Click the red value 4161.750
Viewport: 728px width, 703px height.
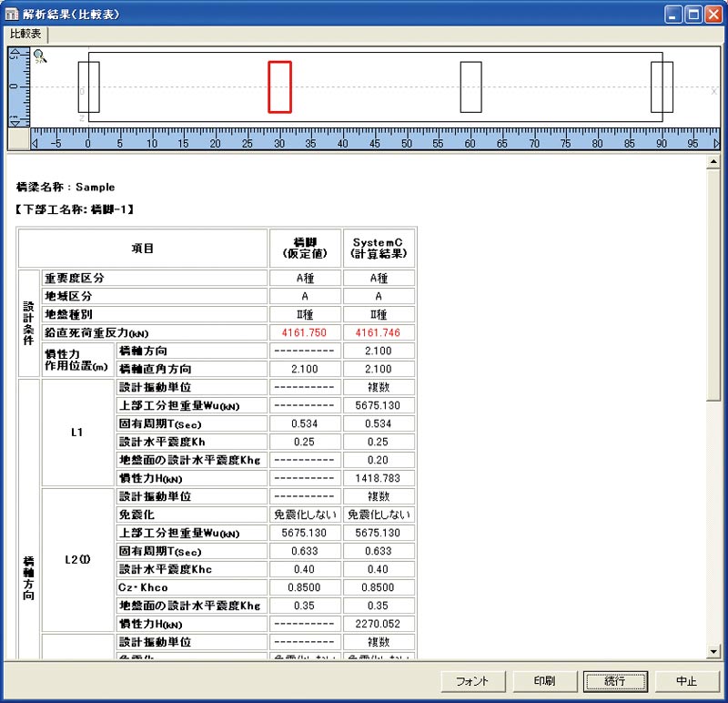pyautogui.click(x=304, y=332)
